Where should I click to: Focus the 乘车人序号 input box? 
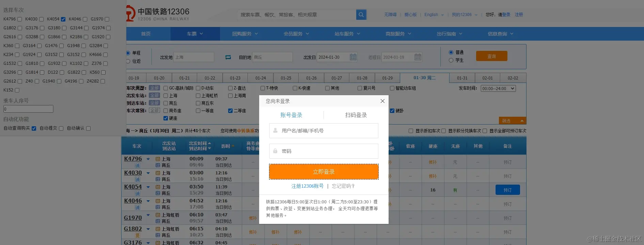coord(28,109)
